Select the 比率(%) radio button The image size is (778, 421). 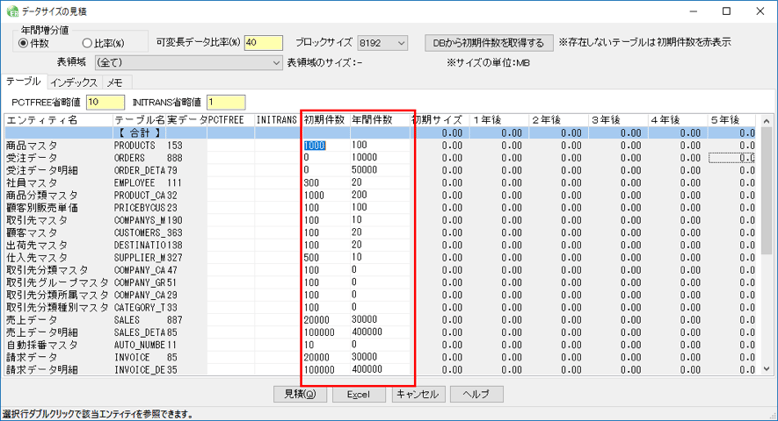pos(87,43)
